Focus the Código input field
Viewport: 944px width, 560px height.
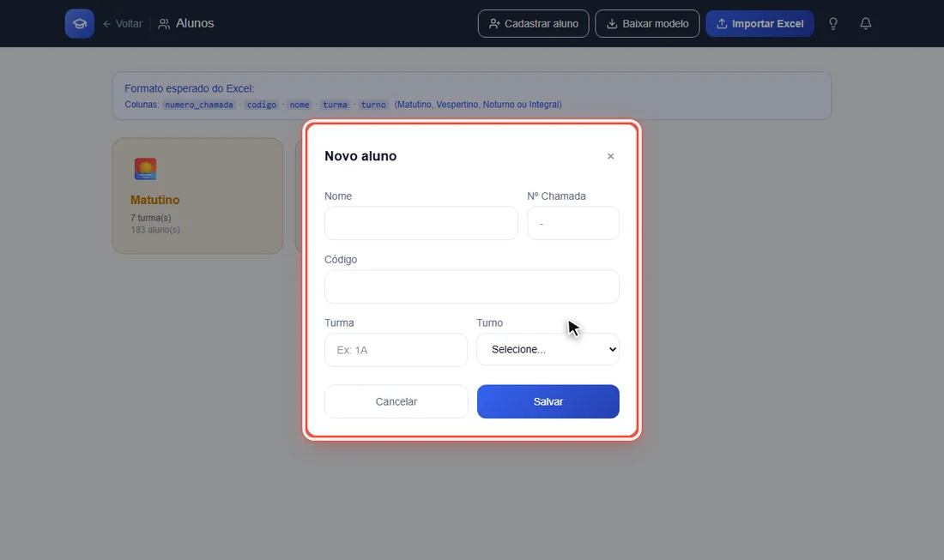pyautogui.click(x=471, y=286)
